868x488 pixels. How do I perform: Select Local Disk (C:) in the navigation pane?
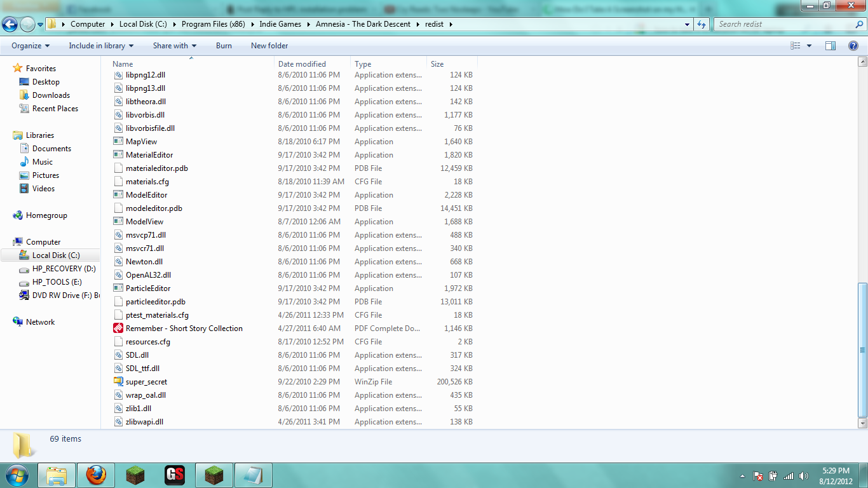point(56,255)
